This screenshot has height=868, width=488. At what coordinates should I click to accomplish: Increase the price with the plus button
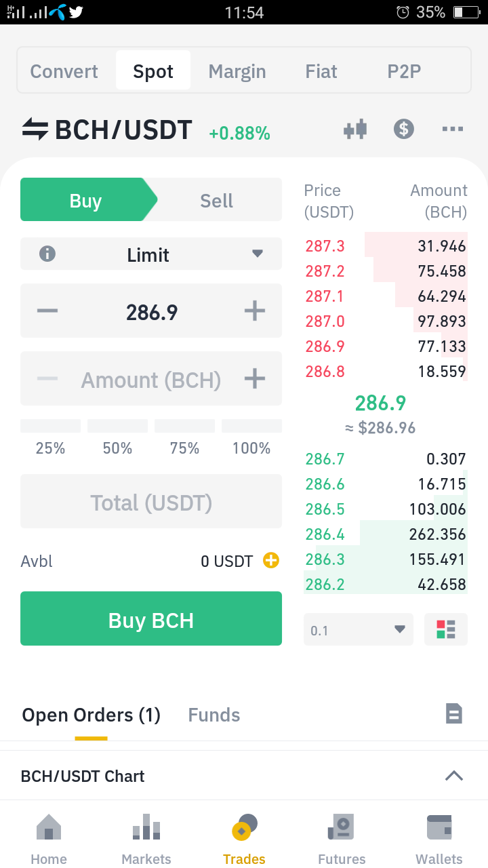[x=254, y=311]
